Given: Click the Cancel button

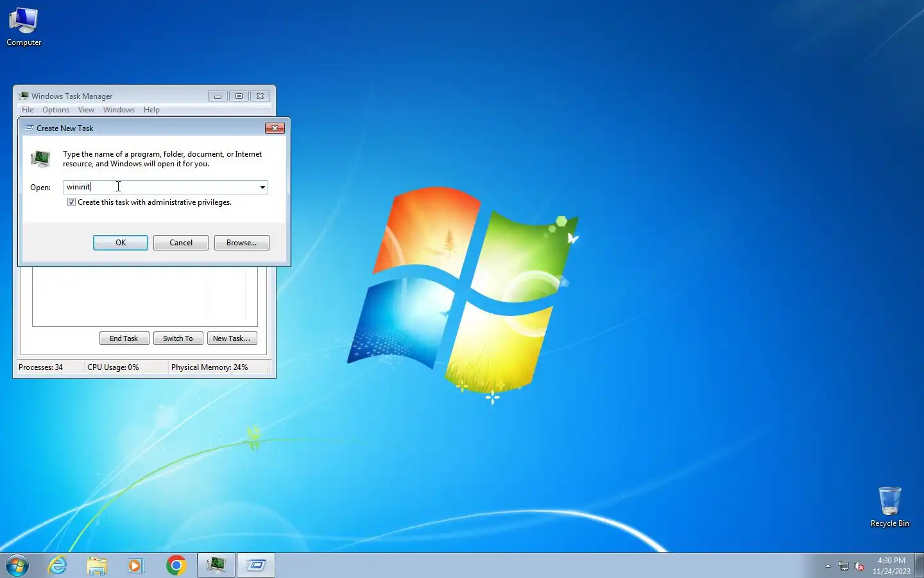Looking at the screenshot, I should [181, 243].
